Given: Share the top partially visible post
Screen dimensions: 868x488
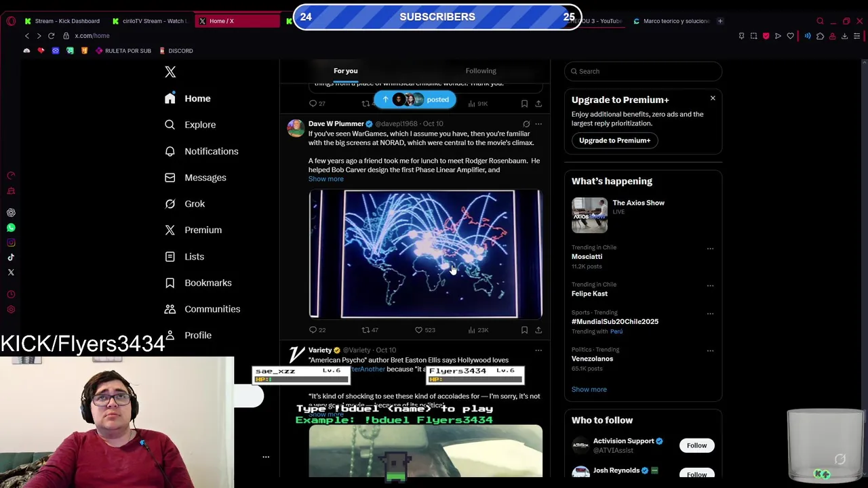Looking at the screenshot, I should click(x=538, y=104).
